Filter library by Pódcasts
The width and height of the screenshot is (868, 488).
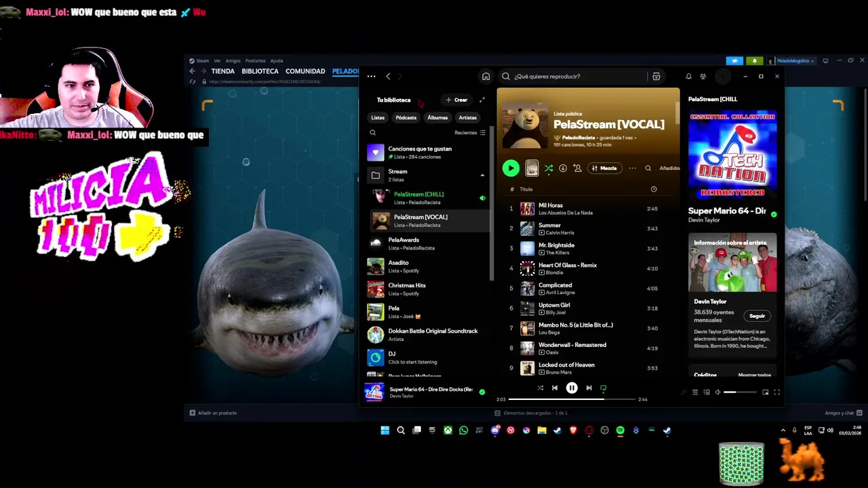[x=406, y=117]
